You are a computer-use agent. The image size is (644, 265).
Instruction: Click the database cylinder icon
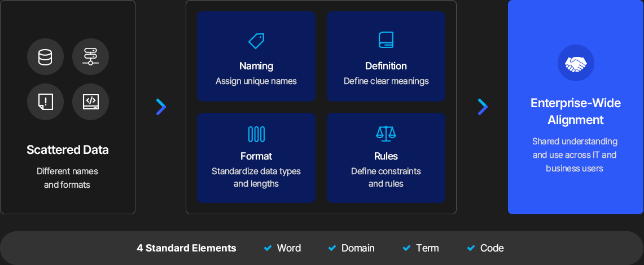click(45, 56)
